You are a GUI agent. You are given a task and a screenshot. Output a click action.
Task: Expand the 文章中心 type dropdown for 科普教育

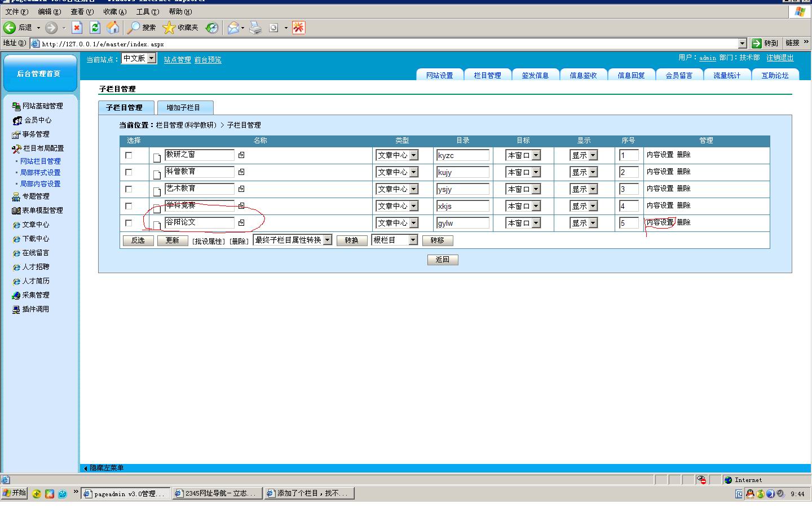(x=413, y=172)
